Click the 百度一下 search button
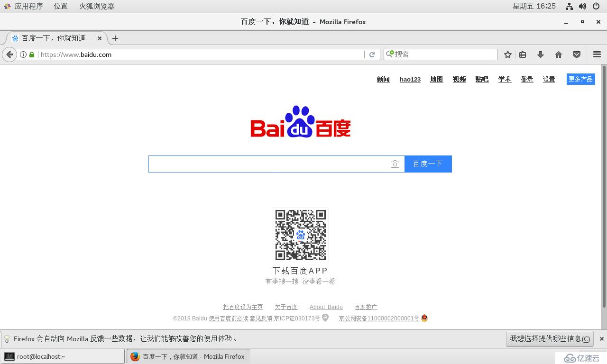Image resolution: width=607 pixels, height=364 pixels. 428,164
